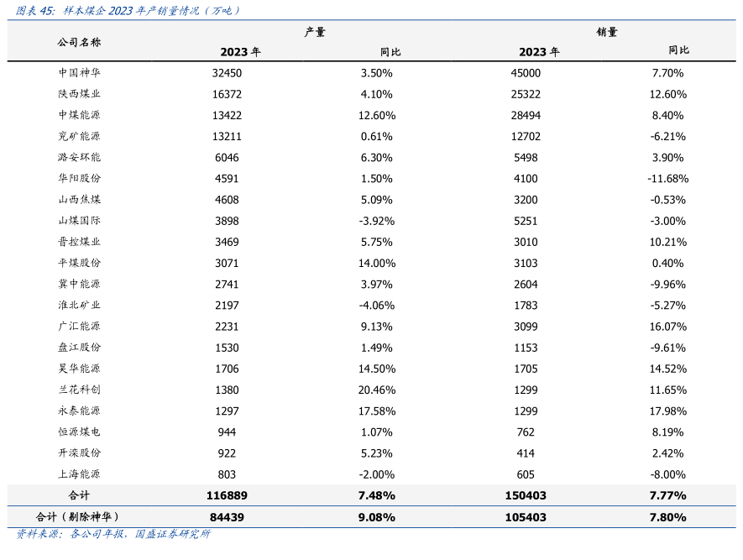Click the 中国神华 company name cell
This screenshot has width=743, height=560.
click(x=79, y=73)
